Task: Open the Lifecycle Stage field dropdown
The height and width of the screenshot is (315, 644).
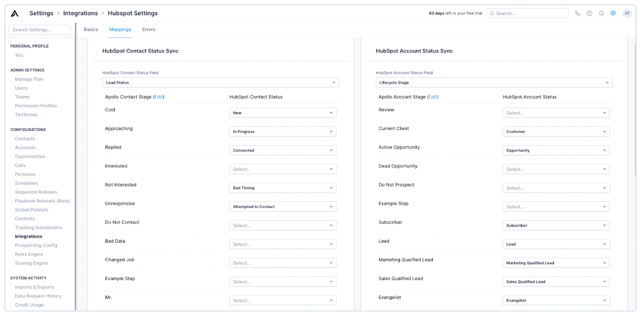Action: [494, 82]
